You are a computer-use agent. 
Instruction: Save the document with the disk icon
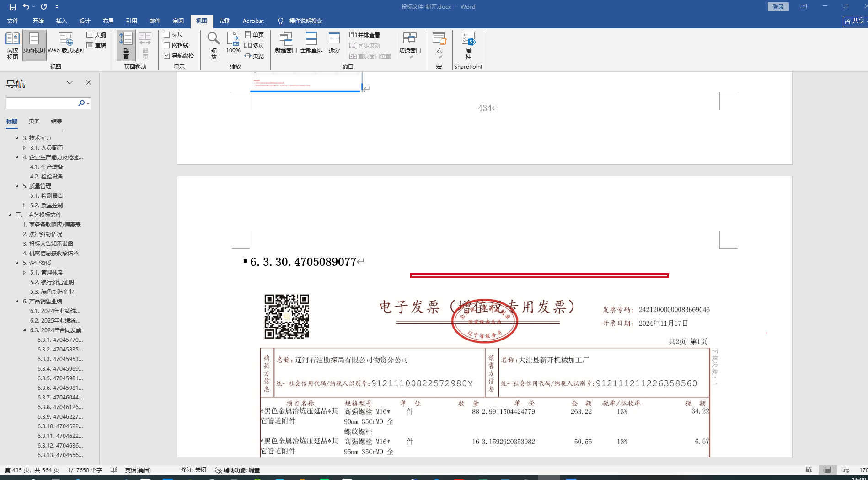[13, 7]
